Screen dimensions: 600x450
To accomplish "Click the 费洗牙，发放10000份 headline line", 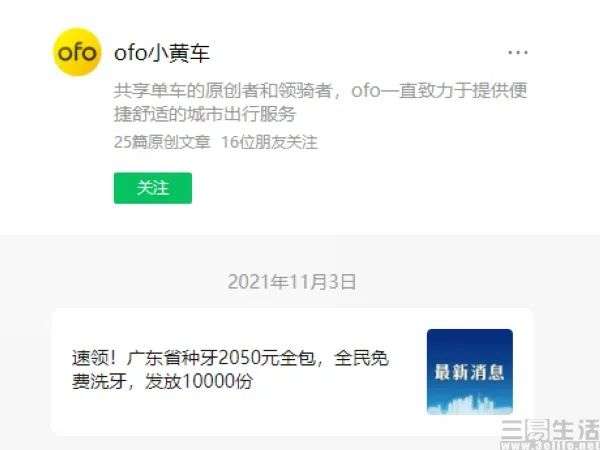I will pyautogui.click(x=162, y=381).
